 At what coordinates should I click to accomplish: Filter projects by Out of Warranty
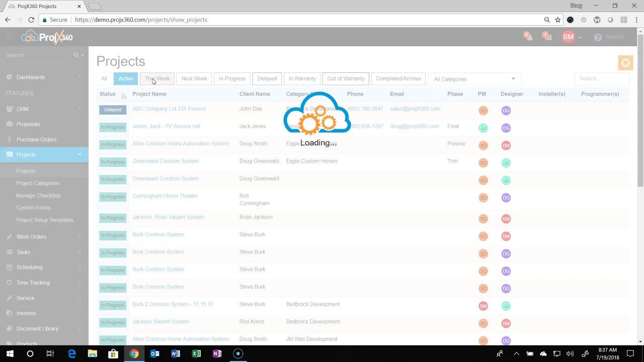click(346, 78)
